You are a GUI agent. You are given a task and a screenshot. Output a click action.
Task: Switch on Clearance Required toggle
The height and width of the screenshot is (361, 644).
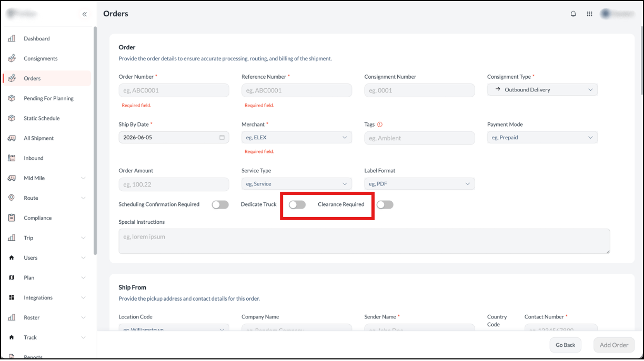click(385, 204)
